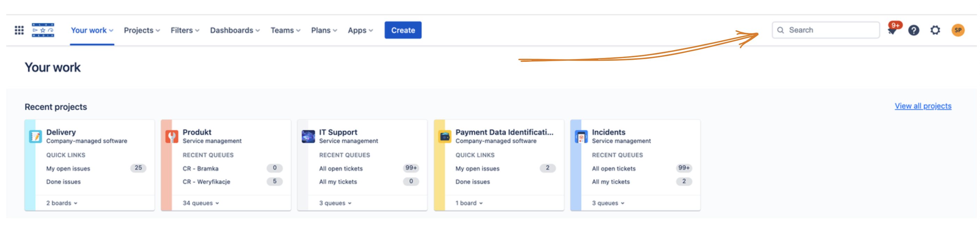The height and width of the screenshot is (232, 980).
Task: Select the Your work tab
Action: pyautogui.click(x=92, y=30)
